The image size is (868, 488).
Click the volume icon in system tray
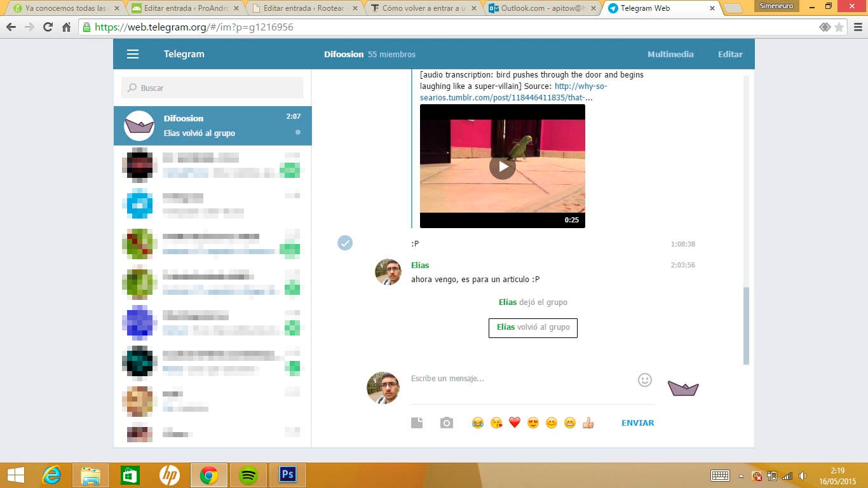click(x=803, y=475)
